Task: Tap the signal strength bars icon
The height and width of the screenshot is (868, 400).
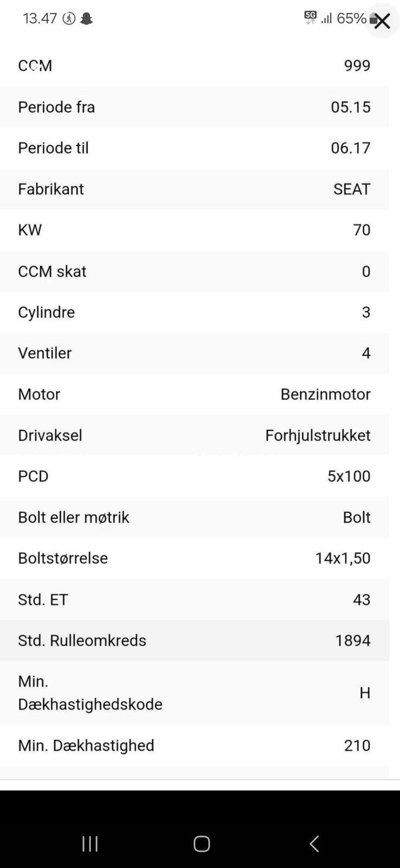Action: click(326, 19)
